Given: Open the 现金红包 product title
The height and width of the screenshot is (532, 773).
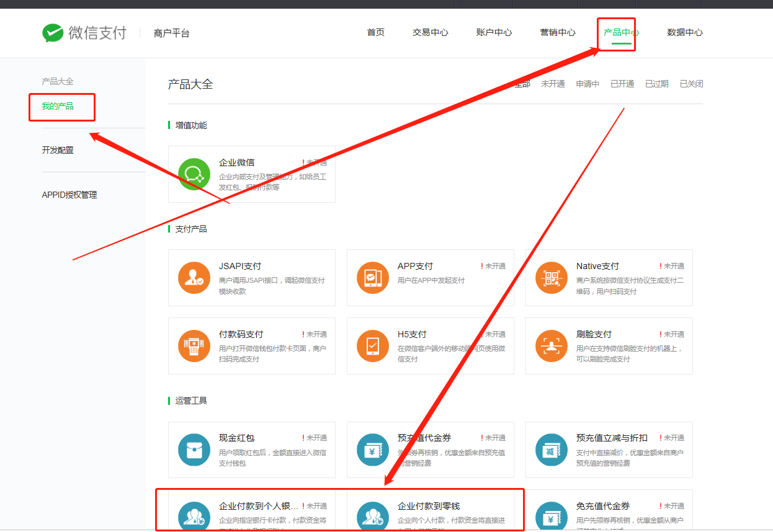Looking at the screenshot, I should pos(236,438).
